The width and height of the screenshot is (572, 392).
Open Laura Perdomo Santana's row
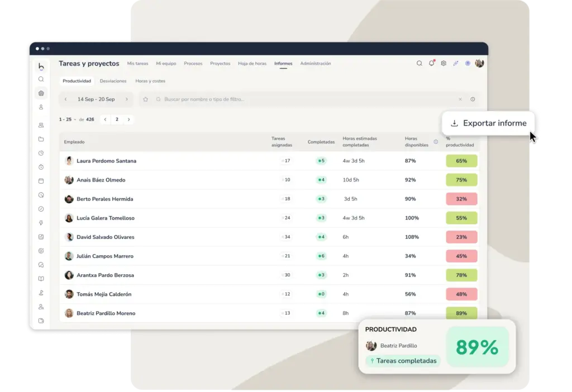pyautogui.click(x=269, y=161)
